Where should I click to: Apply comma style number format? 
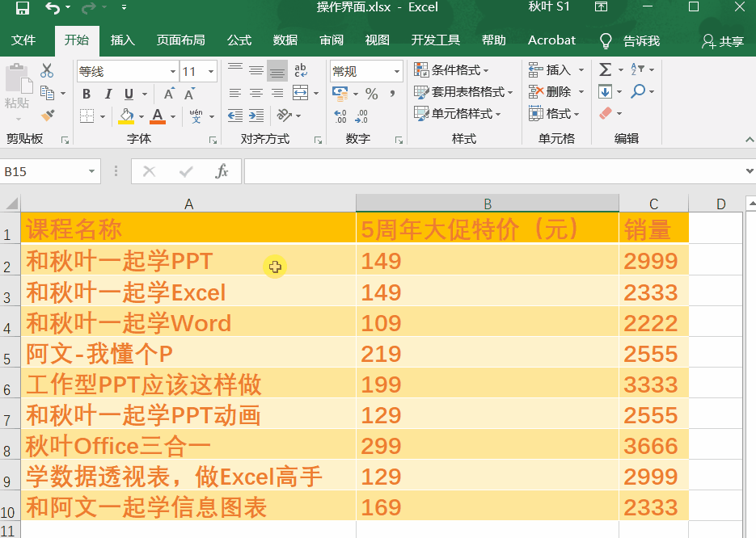[x=392, y=94]
